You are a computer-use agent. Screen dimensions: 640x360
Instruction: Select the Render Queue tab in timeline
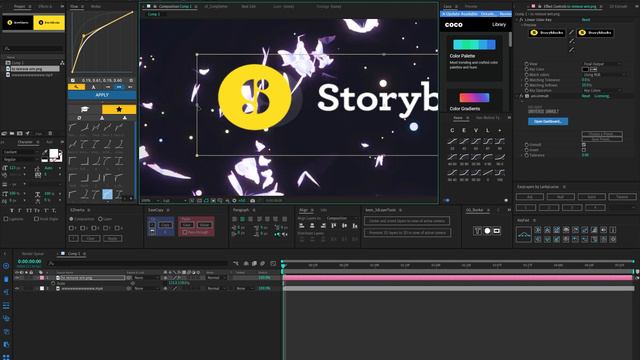click(33, 253)
